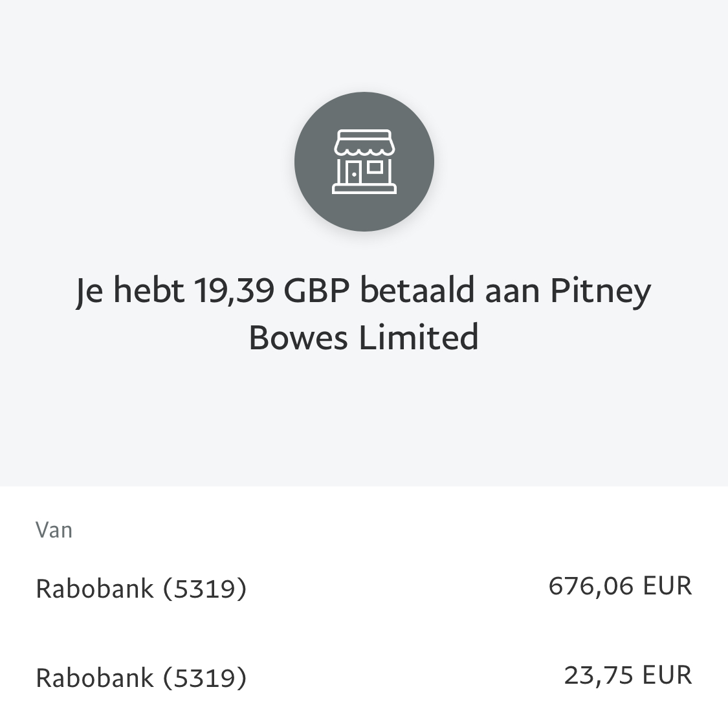Tap the storefront merchant icon
The height and width of the screenshot is (718, 728).
coord(364,162)
